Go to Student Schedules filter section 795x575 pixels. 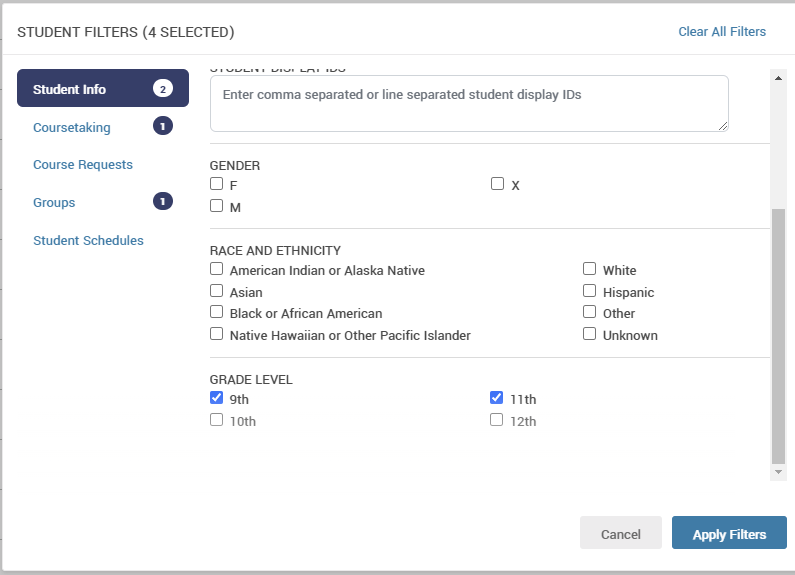[88, 240]
